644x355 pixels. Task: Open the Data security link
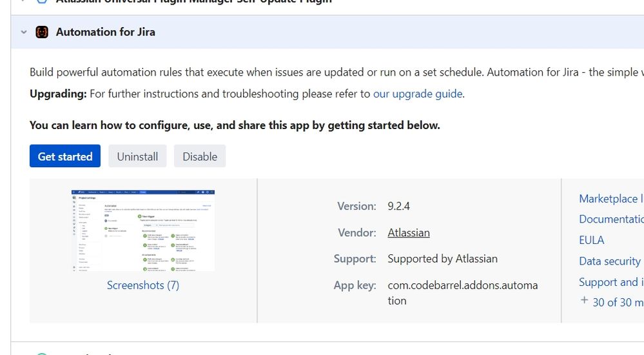[x=610, y=261]
